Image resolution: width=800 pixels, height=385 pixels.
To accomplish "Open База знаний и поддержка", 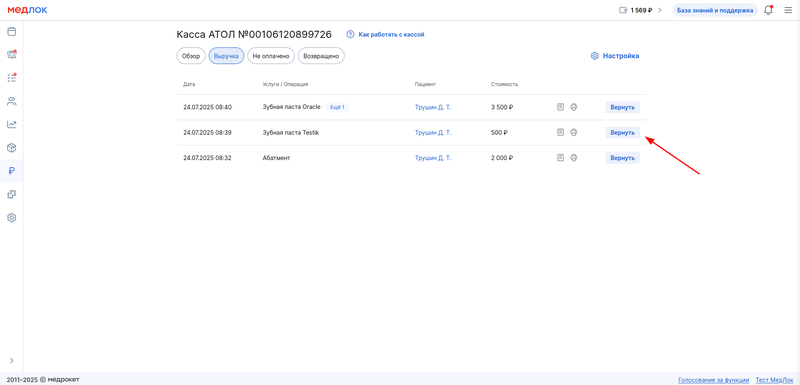I will tap(715, 10).
